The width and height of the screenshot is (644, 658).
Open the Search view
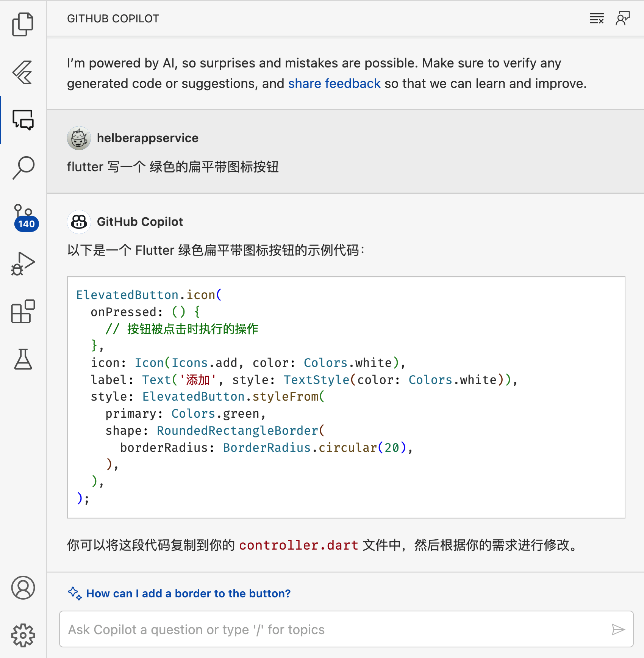[23, 168]
